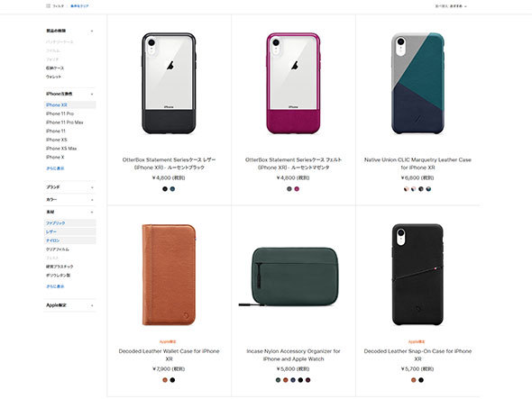Select green swatch under Incase Nylon Organizer

pyautogui.click(x=279, y=380)
